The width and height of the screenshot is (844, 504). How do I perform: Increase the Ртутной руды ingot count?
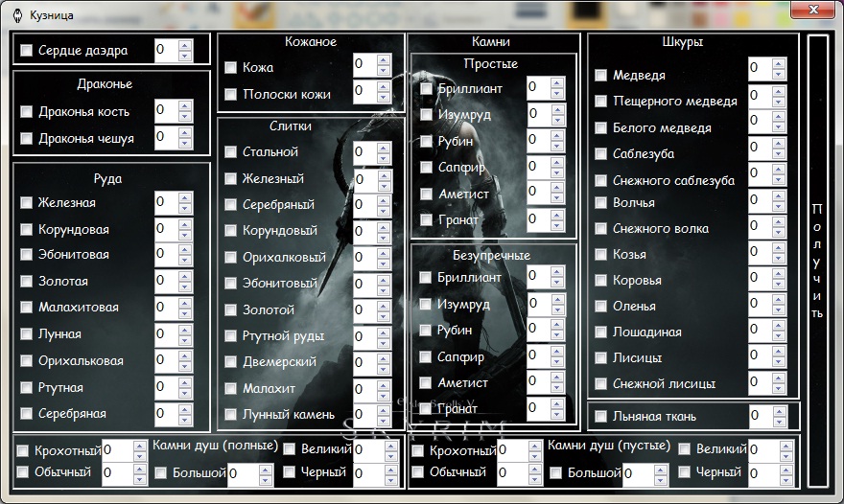tap(384, 332)
